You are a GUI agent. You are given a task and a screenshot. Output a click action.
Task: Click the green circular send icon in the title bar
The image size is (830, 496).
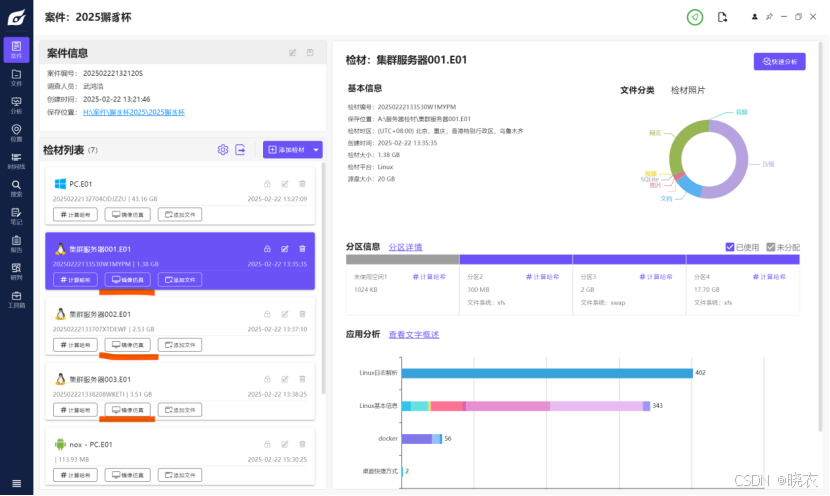coord(694,17)
